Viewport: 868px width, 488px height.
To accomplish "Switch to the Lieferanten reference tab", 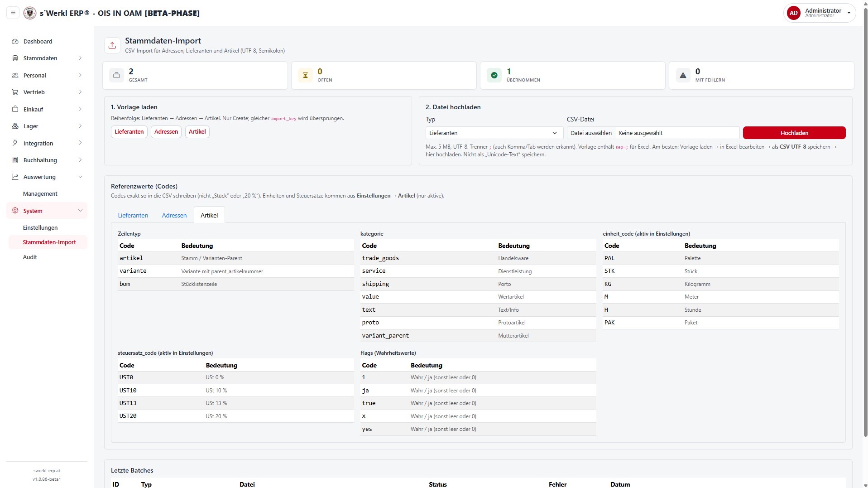I will coord(133,215).
